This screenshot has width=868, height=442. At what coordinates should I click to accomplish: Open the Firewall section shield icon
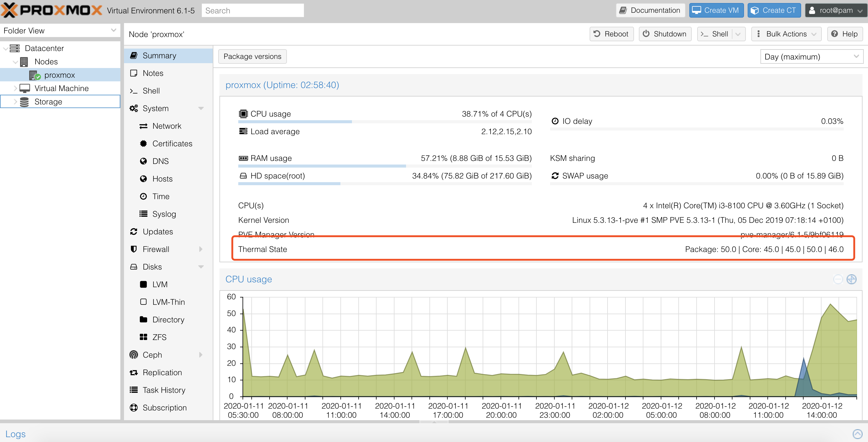[134, 249]
